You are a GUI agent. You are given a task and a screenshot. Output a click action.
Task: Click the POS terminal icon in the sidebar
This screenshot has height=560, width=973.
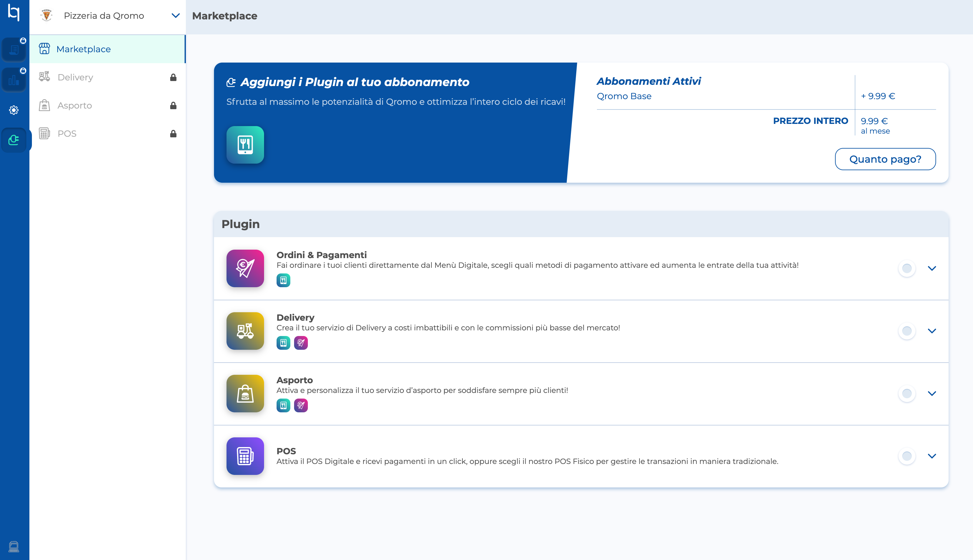click(44, 134)
